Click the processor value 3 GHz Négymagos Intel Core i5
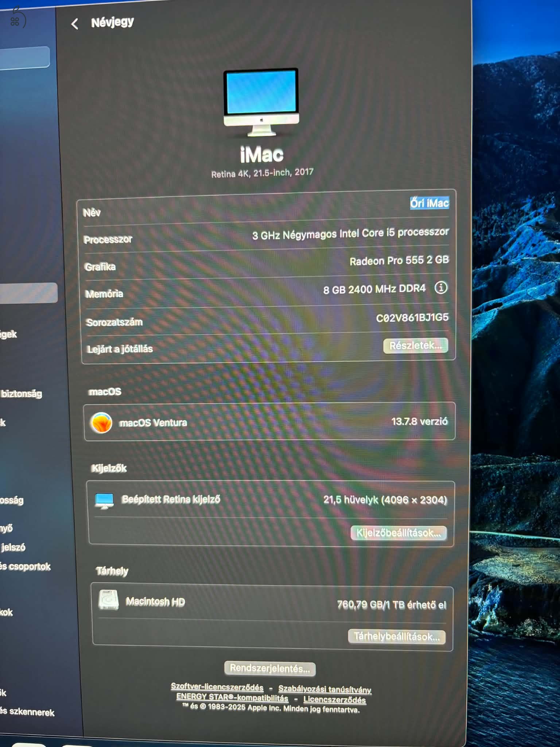This screenshot has width=560, height=747. coord(350,233)
